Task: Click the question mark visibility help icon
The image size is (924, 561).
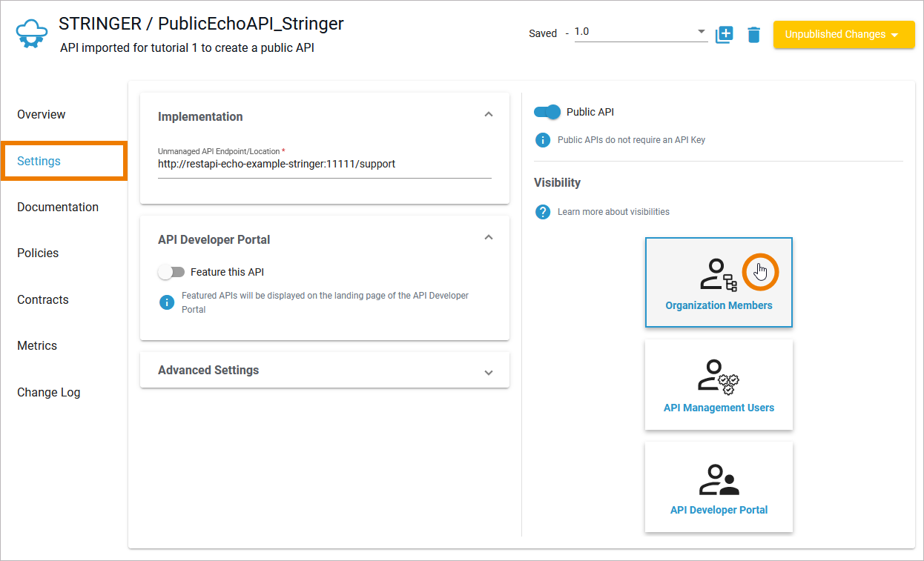Action: point(543,212)
